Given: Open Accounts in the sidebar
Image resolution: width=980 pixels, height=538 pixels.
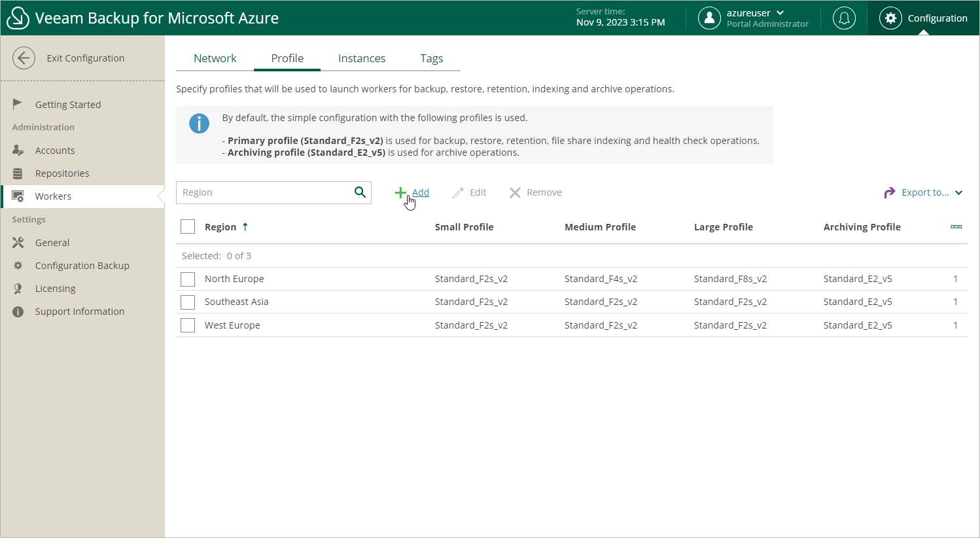Looking at the screenshot, I should tap(55, 151).
